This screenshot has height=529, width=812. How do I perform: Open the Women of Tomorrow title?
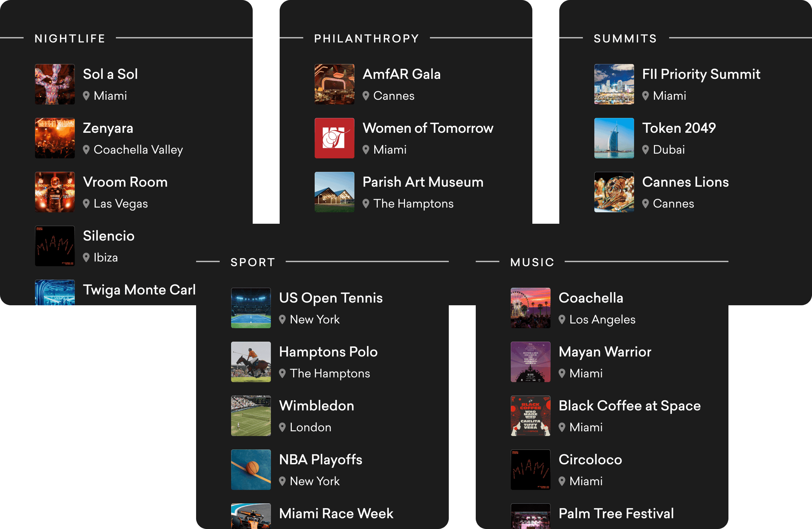point(428,128)
